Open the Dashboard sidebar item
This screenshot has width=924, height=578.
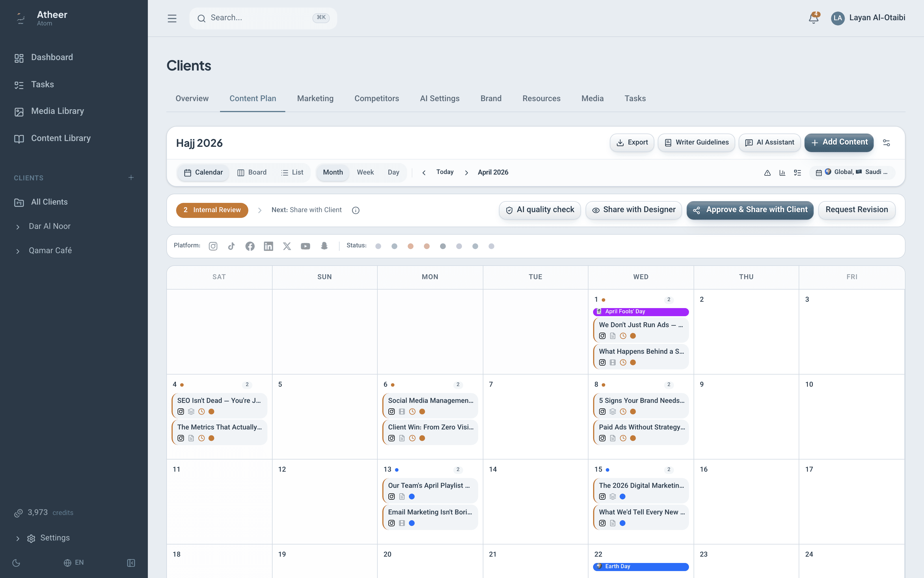[x=74, y=57]
